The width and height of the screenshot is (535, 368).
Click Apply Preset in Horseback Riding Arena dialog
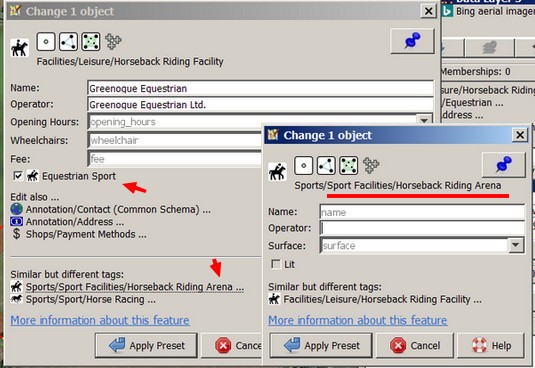tap(321, 345)
